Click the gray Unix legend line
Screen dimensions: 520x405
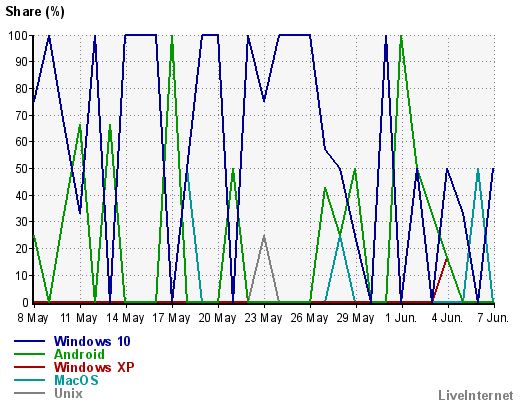(29, 393)
